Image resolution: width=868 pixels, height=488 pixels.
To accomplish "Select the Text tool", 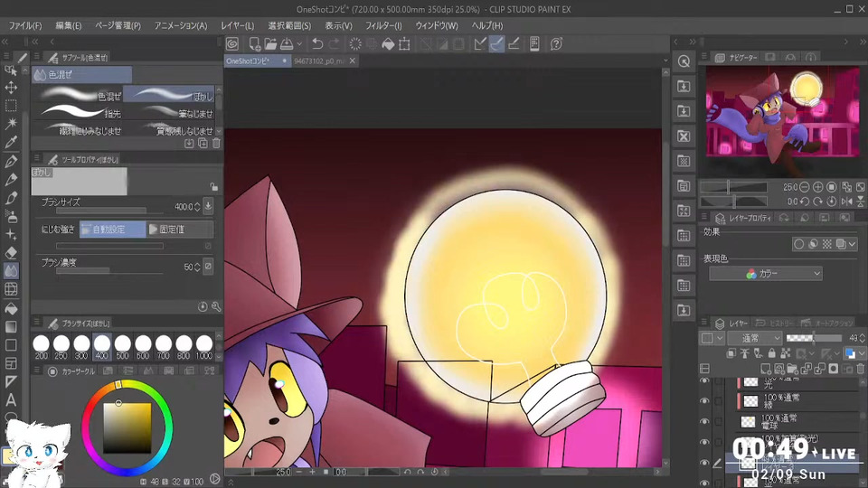I will 11,399.
